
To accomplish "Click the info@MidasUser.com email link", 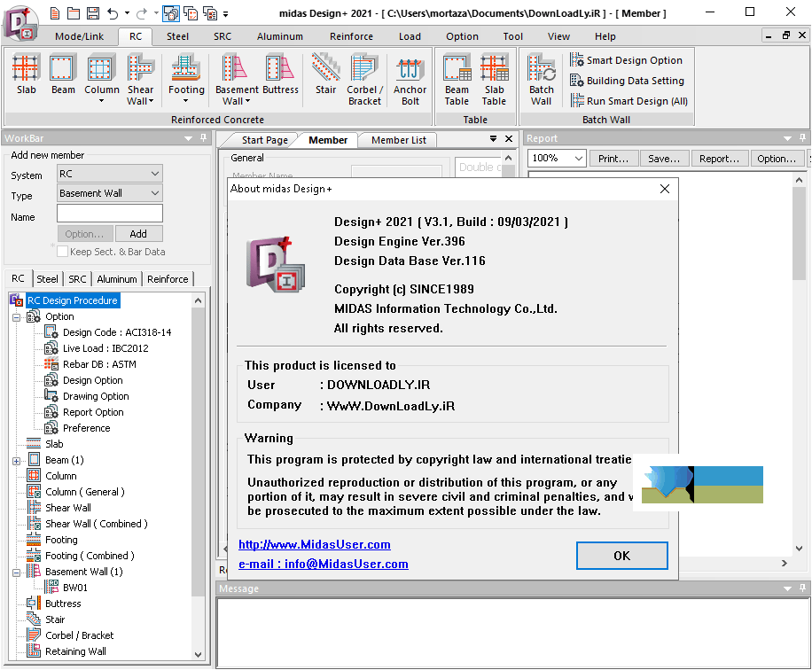I will [324, 564].
